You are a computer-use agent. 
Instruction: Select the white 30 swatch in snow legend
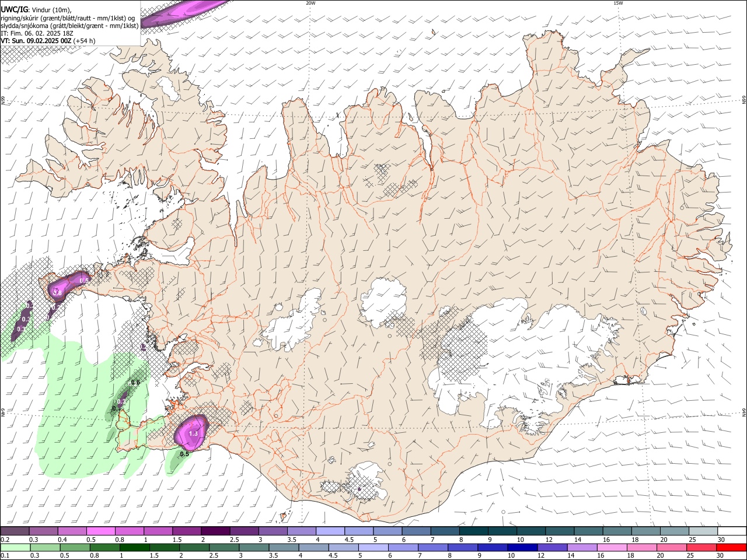coord(732,531)
